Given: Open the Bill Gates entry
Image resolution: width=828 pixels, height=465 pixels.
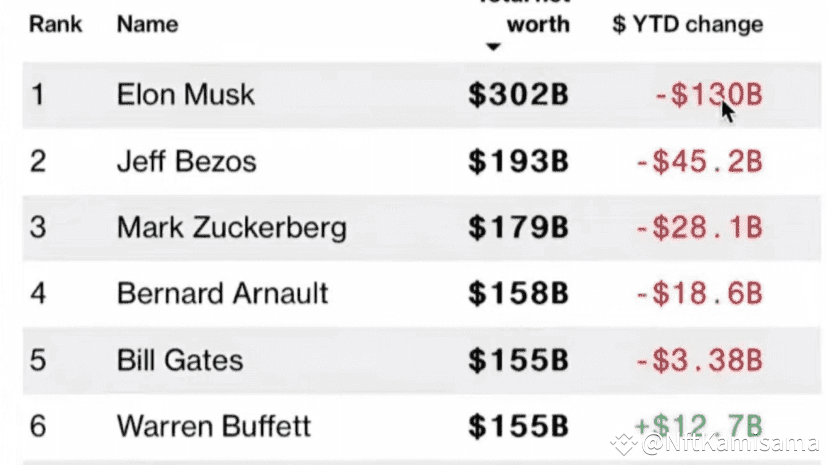Looking at the screenshot, I should (x=179, y=359).
